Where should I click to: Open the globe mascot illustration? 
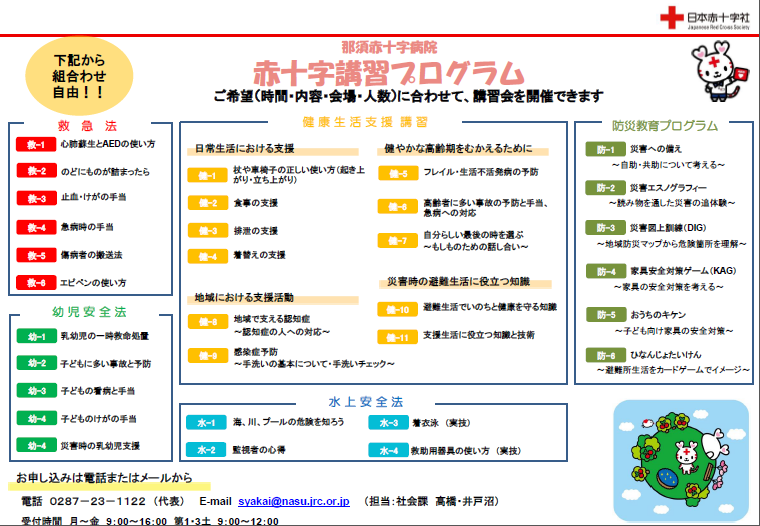tap(681, 461)
